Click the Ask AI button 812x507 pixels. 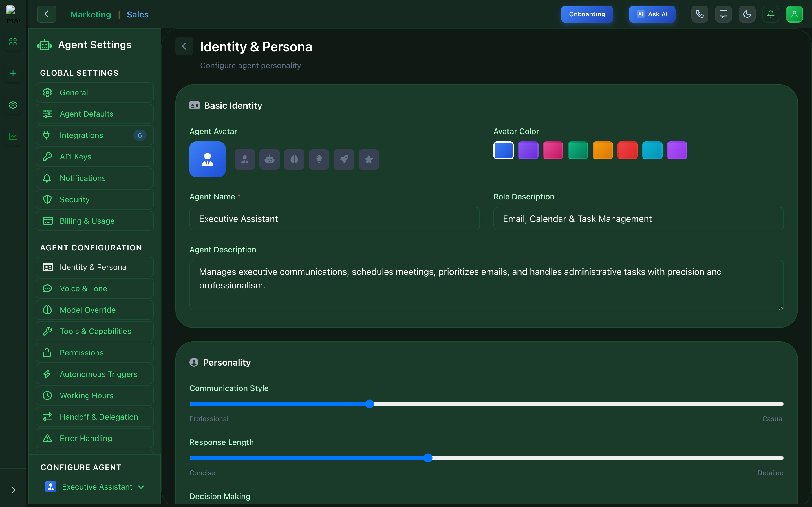pyautogui.click(x=652, y=14)
